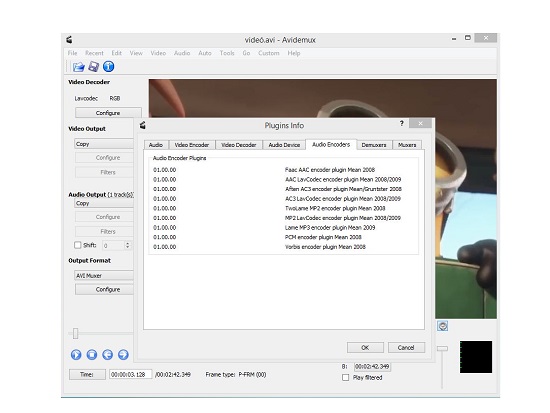
Task: Go to previous frame arrow button
Action: [x=108, y=355]
